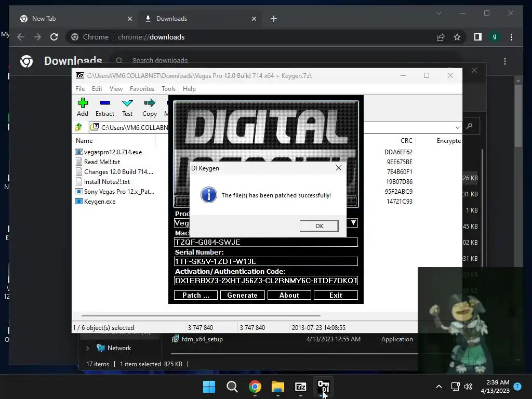
Task: Open the View menu in 7-Zip
Action: click(x=116, y=88)
